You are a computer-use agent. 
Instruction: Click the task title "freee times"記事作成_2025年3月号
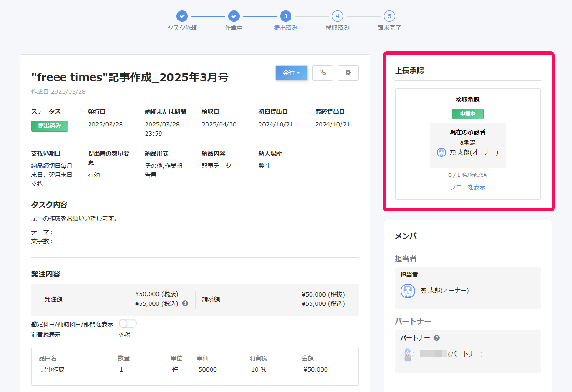[x=130, y=77]
